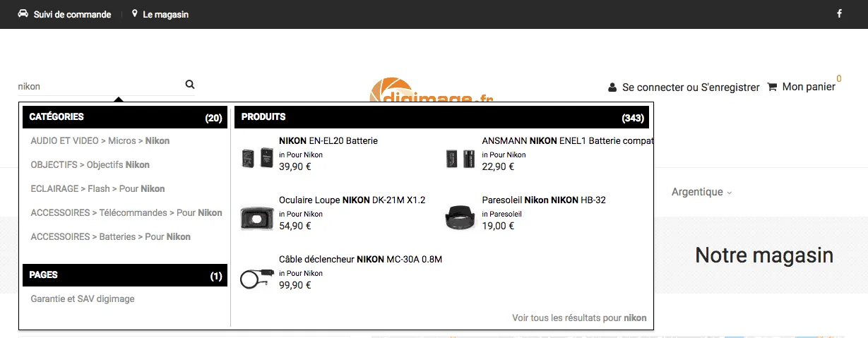This screenshot has width=868, height=338.
Task: Open ANSMANN NIKON ENEL1 Batterie product
Action: (x=567, y=140)
